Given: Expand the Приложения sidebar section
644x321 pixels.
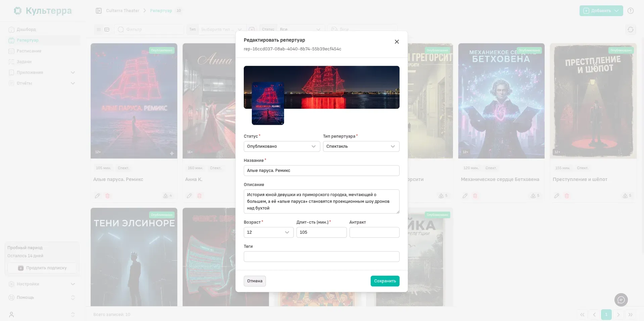Looking at the screenshot, I should [43, 73].
